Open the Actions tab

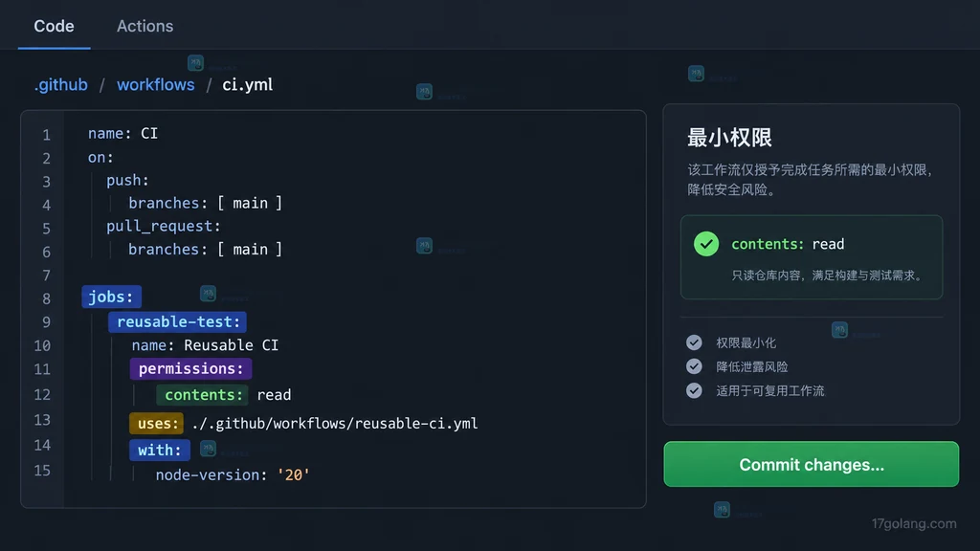coord(145,26)
